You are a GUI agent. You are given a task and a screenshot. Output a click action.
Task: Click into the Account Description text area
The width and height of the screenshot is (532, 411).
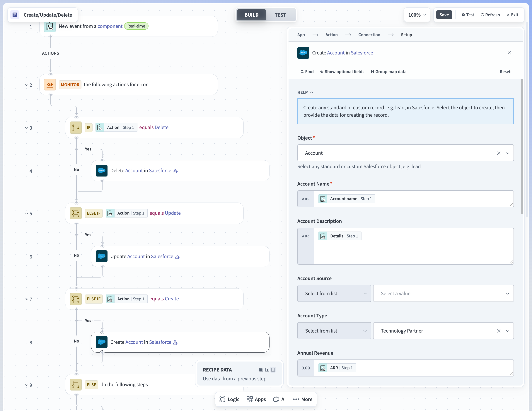pyautogui.click(x=414, y=246)
